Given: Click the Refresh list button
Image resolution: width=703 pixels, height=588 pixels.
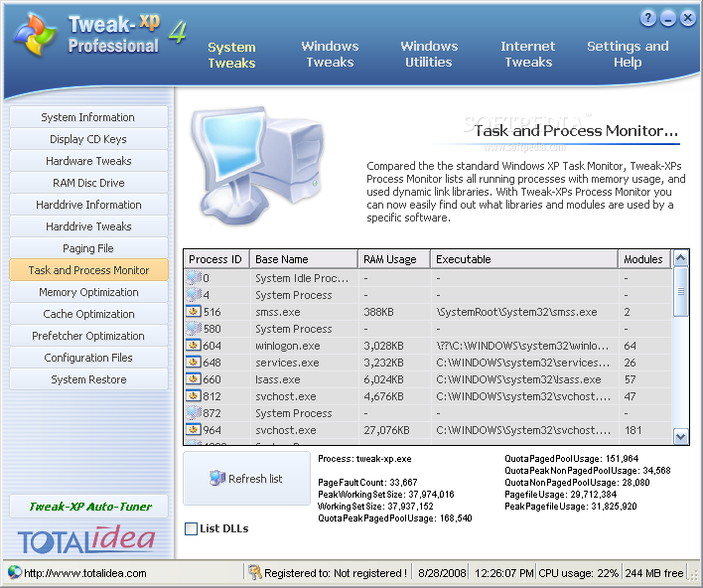Looking at the screenshot, I should pos(246,478).
